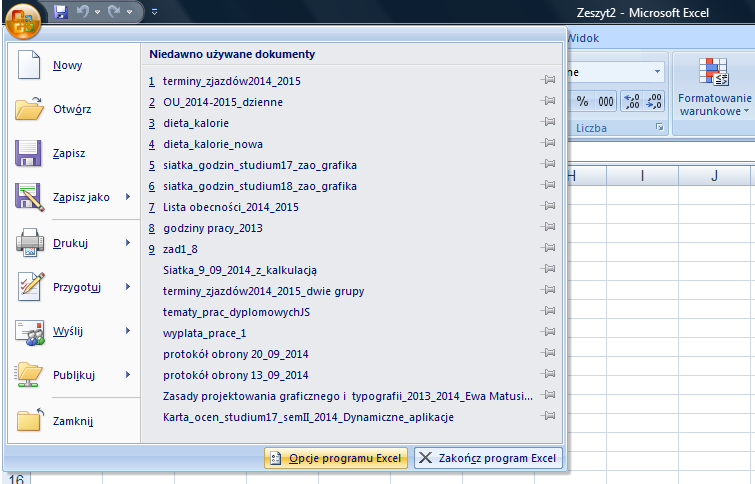Pin wyplata_prace_1 to the recent list
Viewport: 755px width, 484px height.
pos(548,332)
